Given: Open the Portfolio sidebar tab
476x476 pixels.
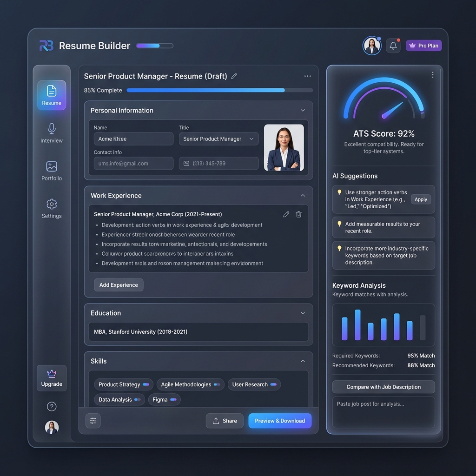Looking at the screenshot, I should point(52,171).
